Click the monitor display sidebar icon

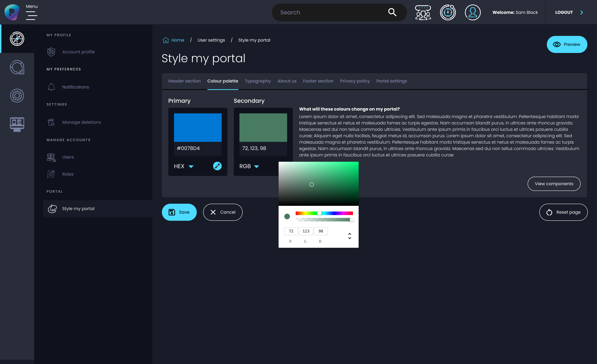pyautogui.click(x=17, y=124)
